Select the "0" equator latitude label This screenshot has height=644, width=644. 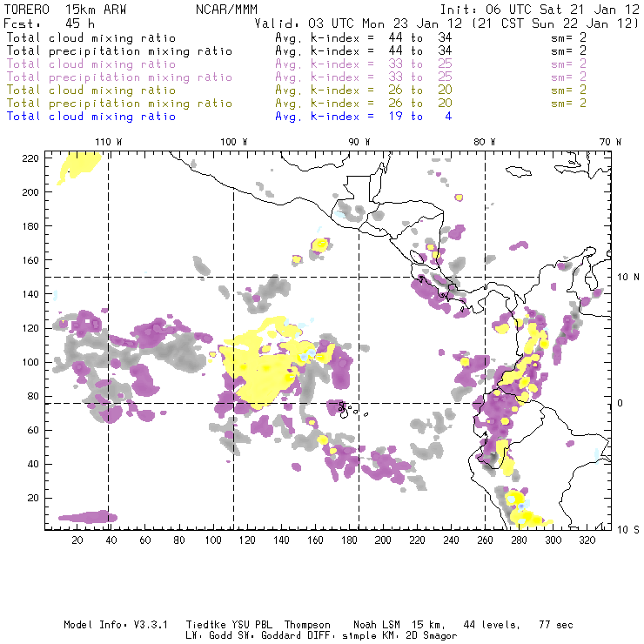click(x=621, y=403)
